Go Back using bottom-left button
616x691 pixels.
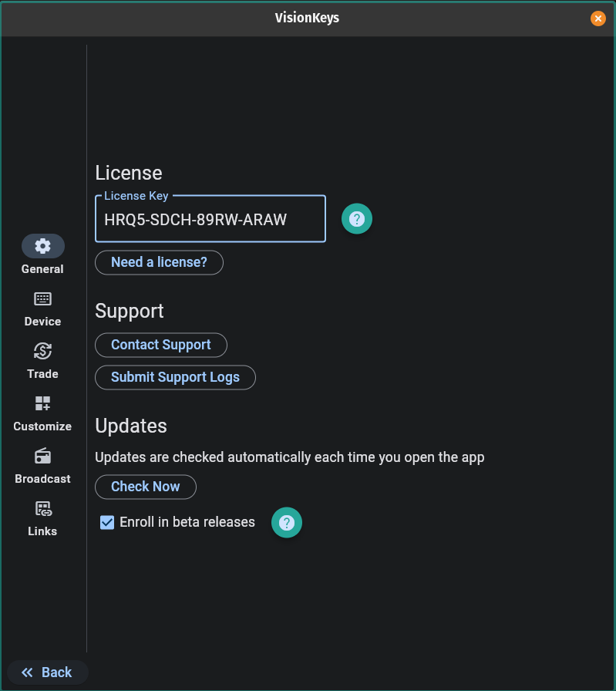click(x=47, y=672)
